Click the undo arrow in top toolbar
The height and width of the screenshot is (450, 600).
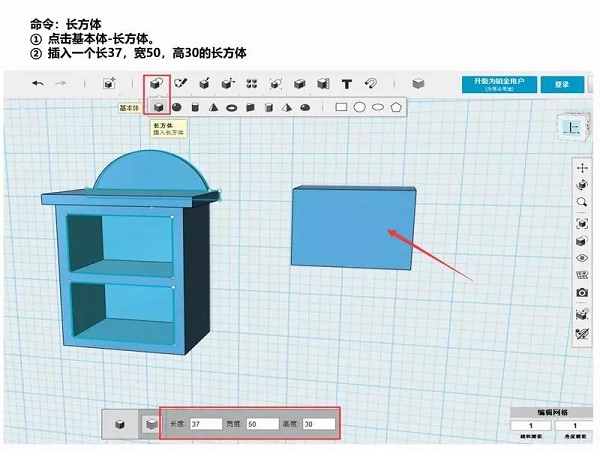[x=38, y=84]
